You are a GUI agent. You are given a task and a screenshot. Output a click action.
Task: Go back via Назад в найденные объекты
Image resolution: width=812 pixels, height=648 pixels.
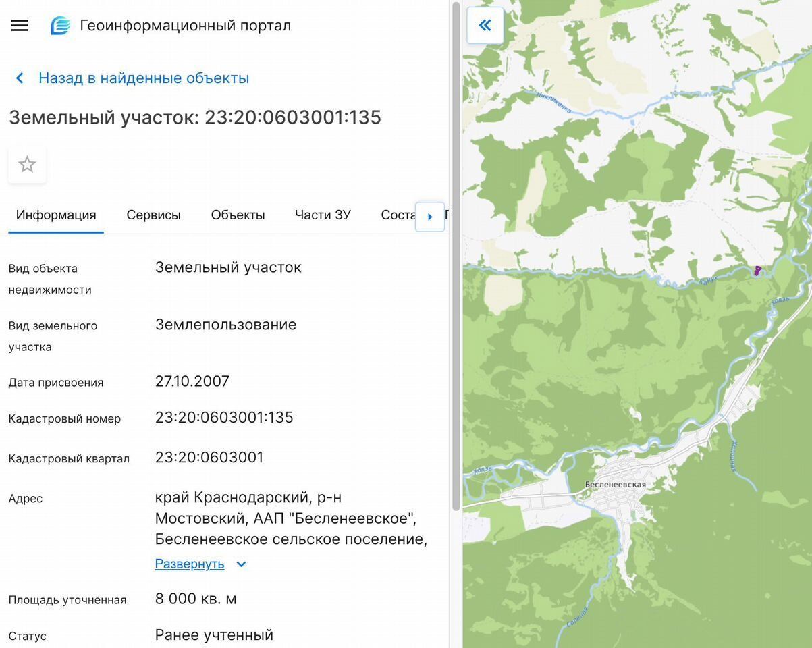point(144,78)
